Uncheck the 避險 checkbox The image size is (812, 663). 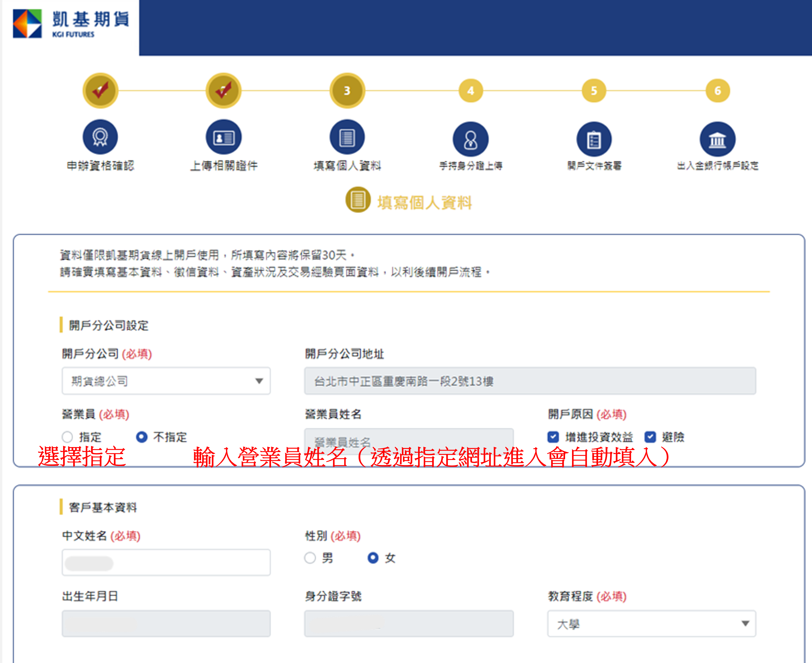(x=650, y=437)
